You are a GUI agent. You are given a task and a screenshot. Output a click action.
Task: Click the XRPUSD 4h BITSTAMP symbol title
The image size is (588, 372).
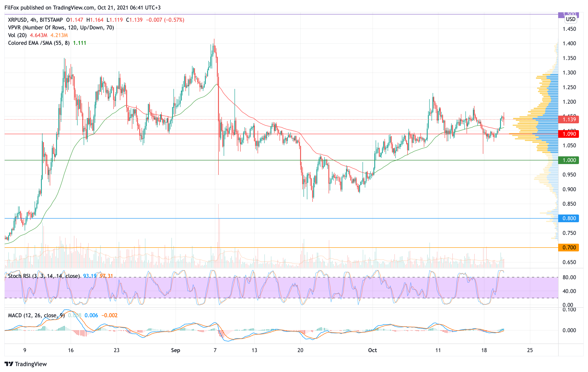(x=36, y=20)
